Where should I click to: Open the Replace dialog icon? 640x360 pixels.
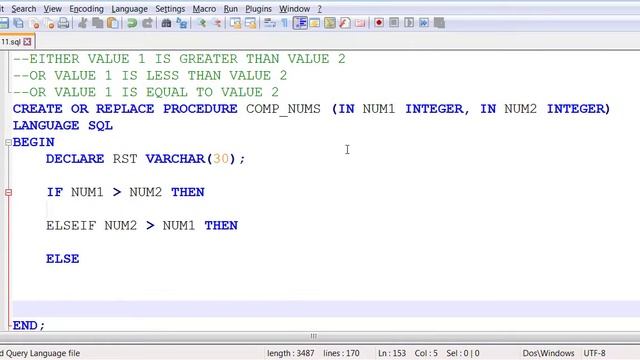182,23
